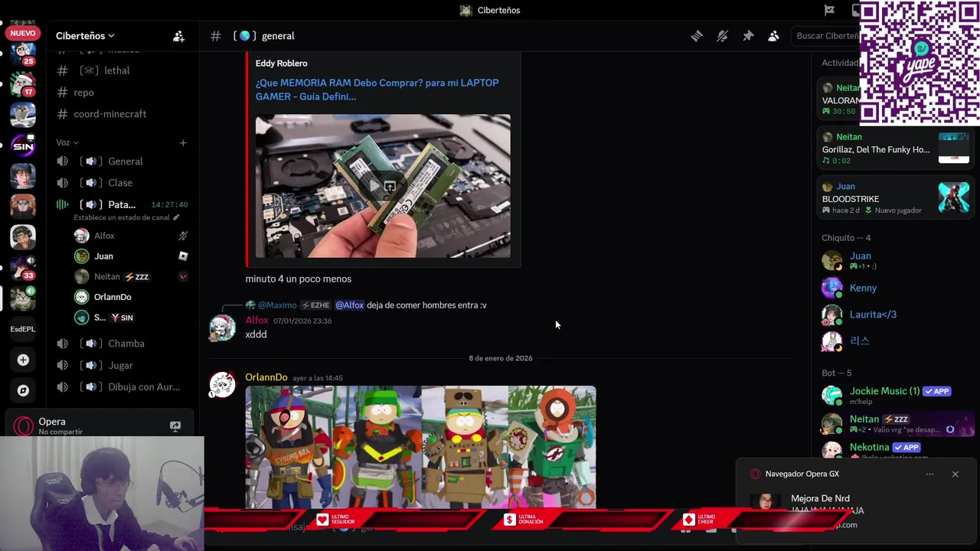
Task: Open Opera GX notification options menu
Action: pyautogui.click(x=929, y=474)
